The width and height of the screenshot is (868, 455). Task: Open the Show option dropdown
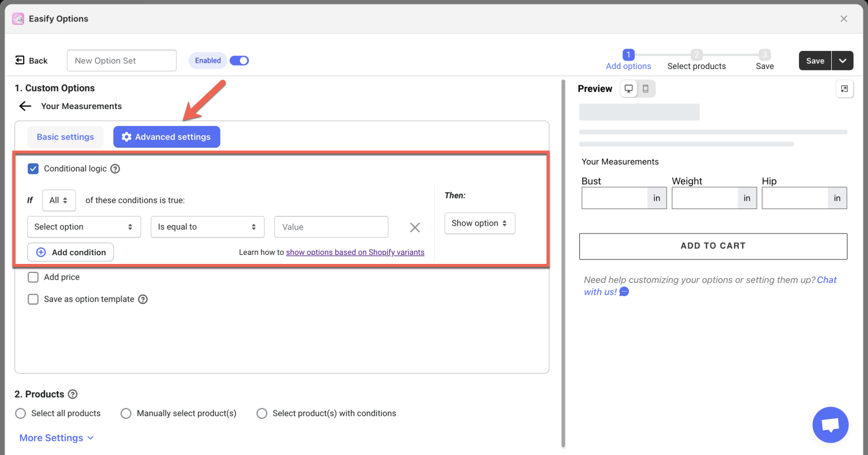click(x=479, y=223)
